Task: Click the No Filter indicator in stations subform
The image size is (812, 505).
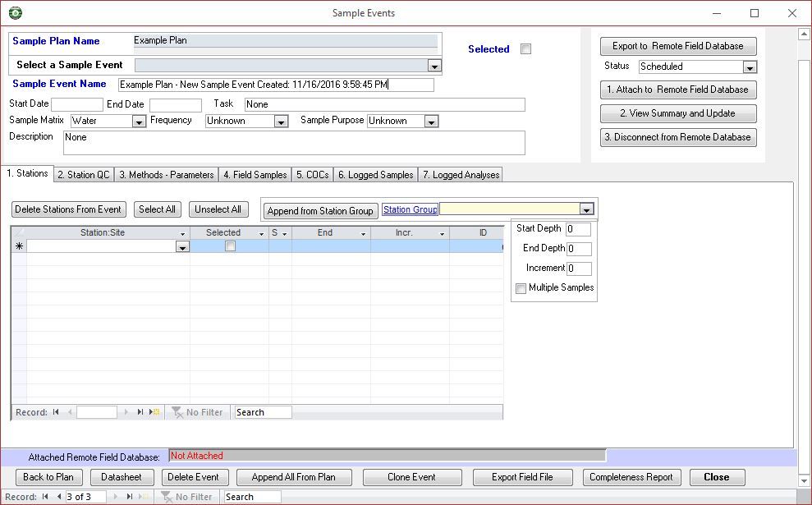Action: click(197, 412)
